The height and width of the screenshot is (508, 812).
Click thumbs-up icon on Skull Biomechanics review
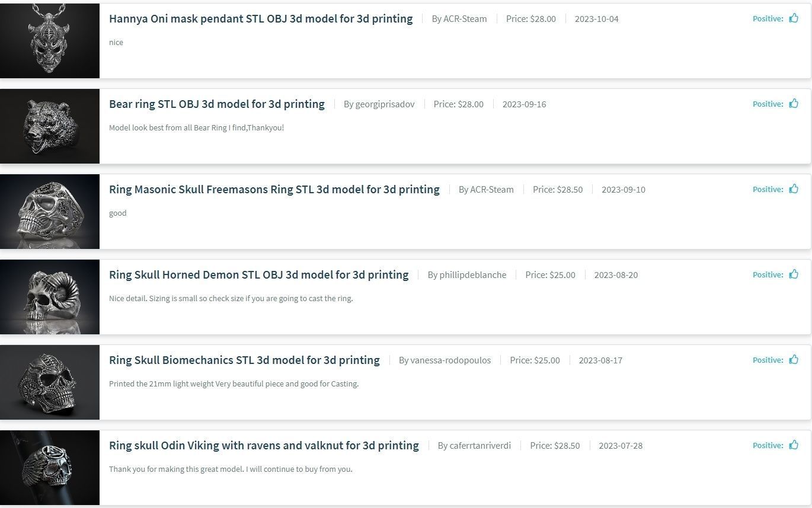pos(794,360)
